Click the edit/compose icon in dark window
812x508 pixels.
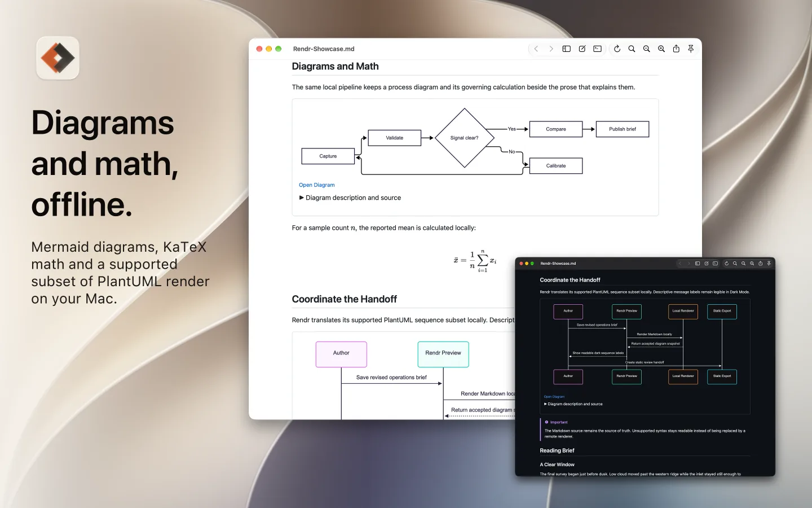[x=707, y=263]
